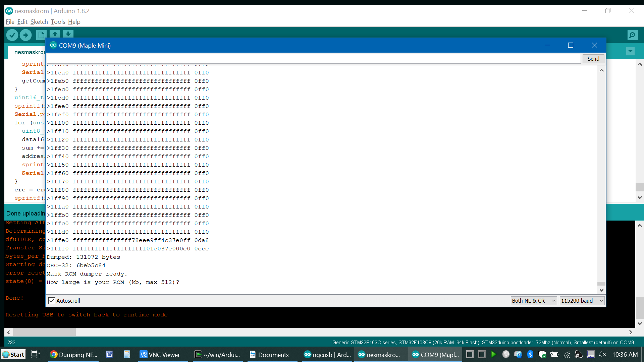Click the Windows Start button
This screenshot has width=644, height=362.
click(13, 354)
